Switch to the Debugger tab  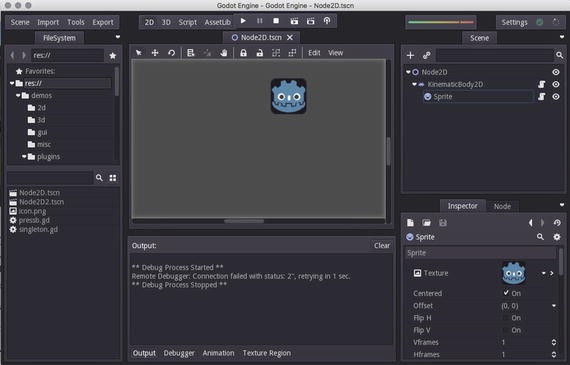tap(179, 353)
